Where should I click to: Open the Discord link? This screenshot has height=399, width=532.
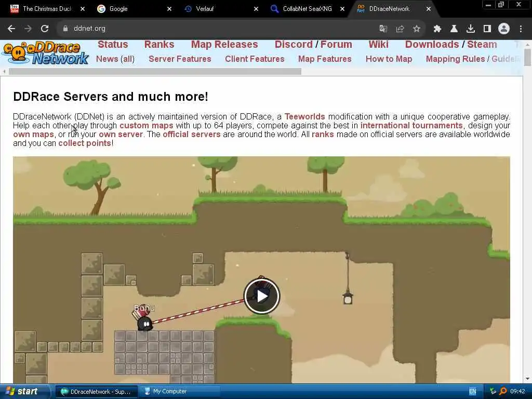click(x=294, y=45)
